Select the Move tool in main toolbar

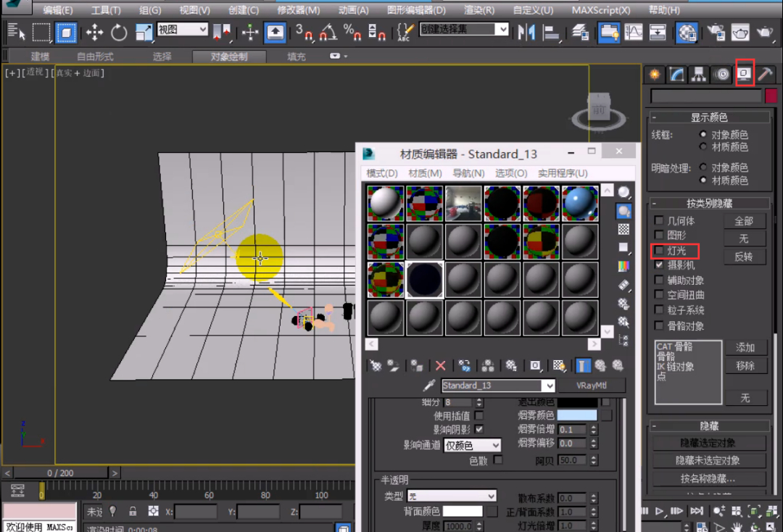tap(94, 33)
